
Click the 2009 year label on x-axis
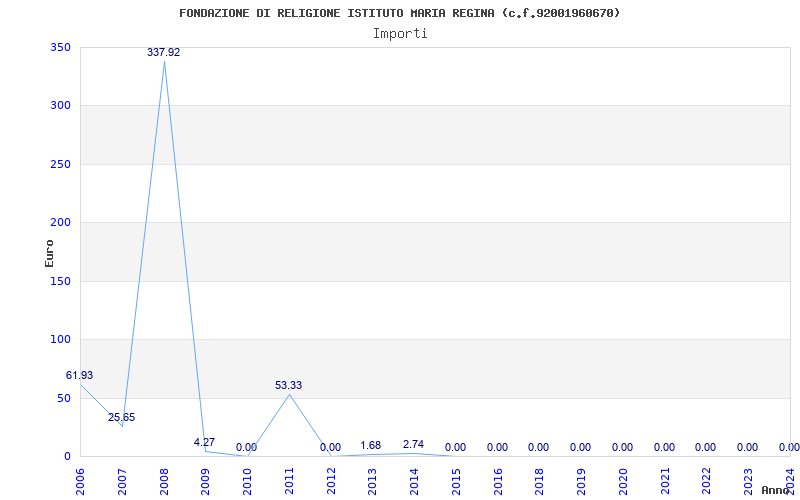click(205, 482)
